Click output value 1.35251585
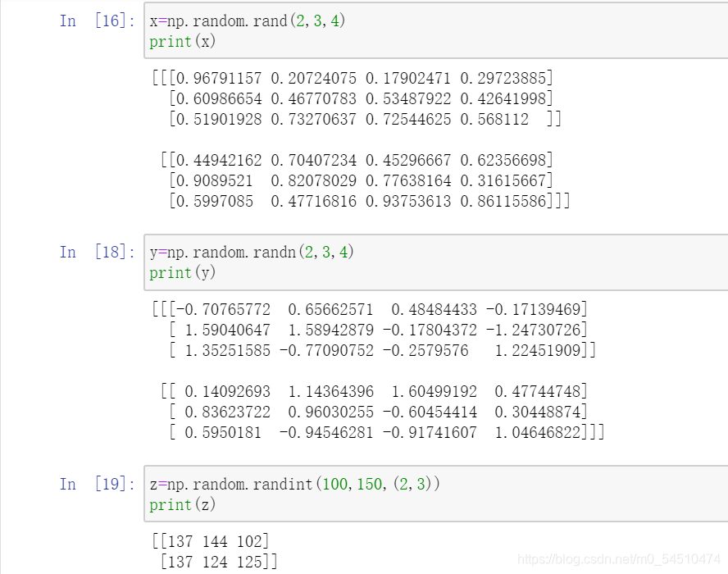Screen dimensions: 728x574 coord(228,351)
